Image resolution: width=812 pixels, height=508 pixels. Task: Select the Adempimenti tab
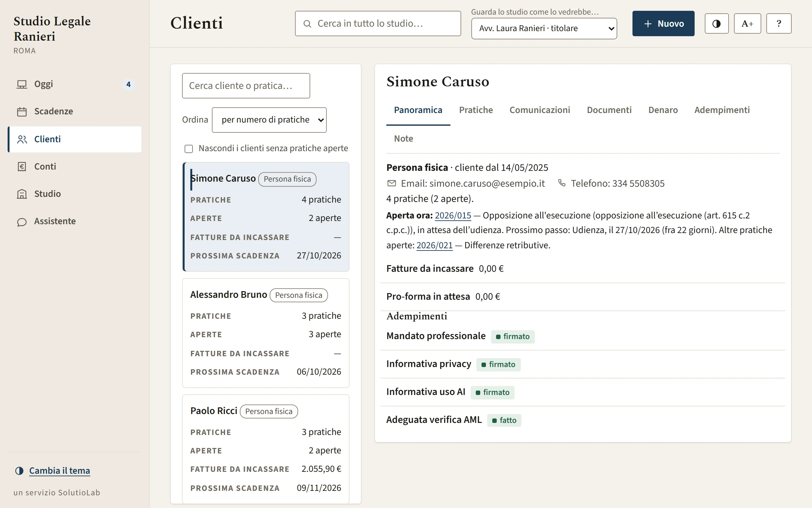(x=722, y=110)
